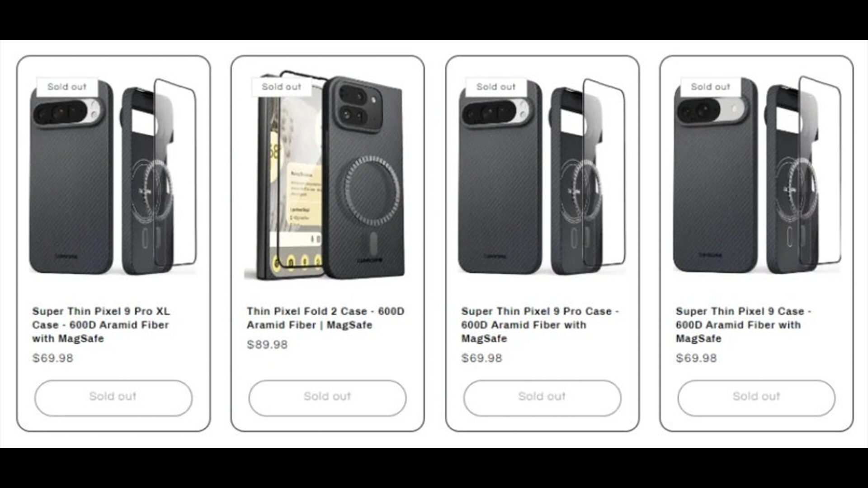The height and width of the screenshot is (488, 868).
Task: Click Sold out badge on Pixel 9 Pro XL image
Action: (x=67, y=87)
